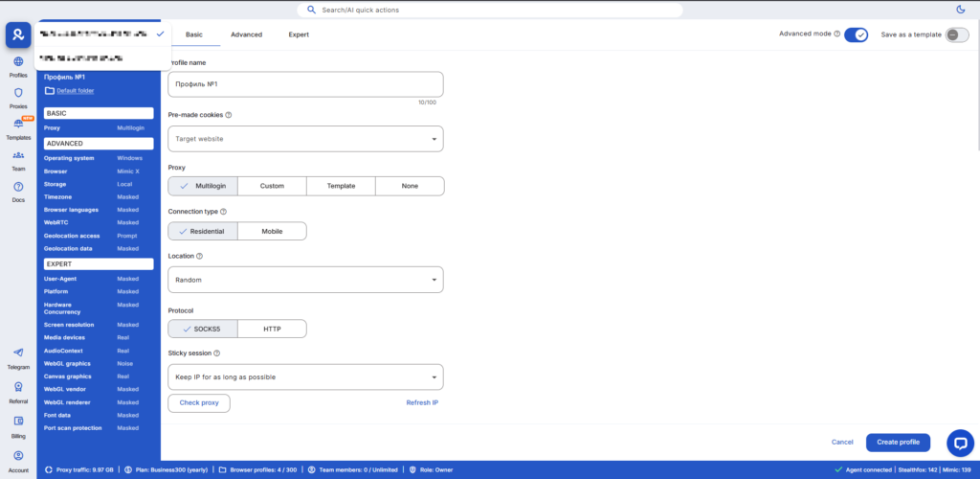Click the Create profile button
Viewport: 980px width, 479px height.
[x=898, y=442]
